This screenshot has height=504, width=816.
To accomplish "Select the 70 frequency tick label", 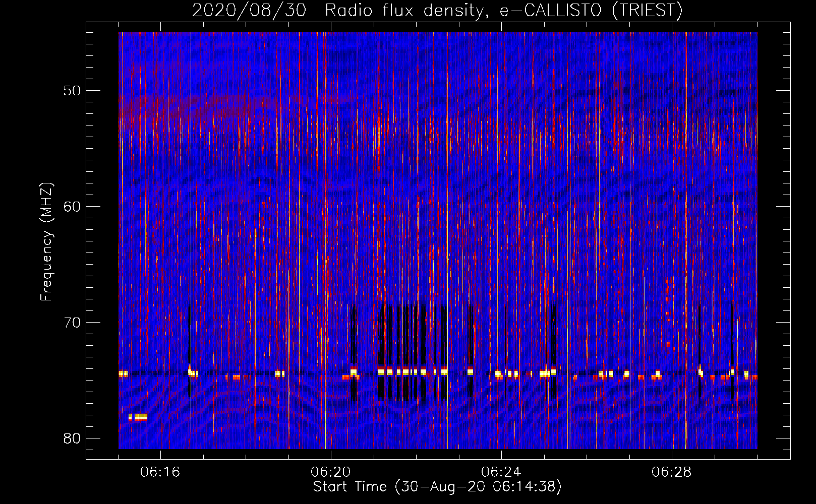I will 73,323.
